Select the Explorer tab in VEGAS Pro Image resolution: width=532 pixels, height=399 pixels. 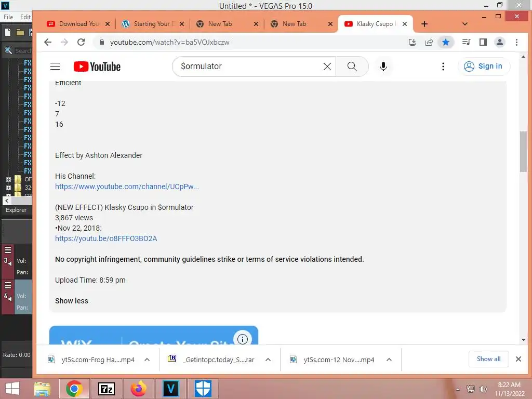16,210
